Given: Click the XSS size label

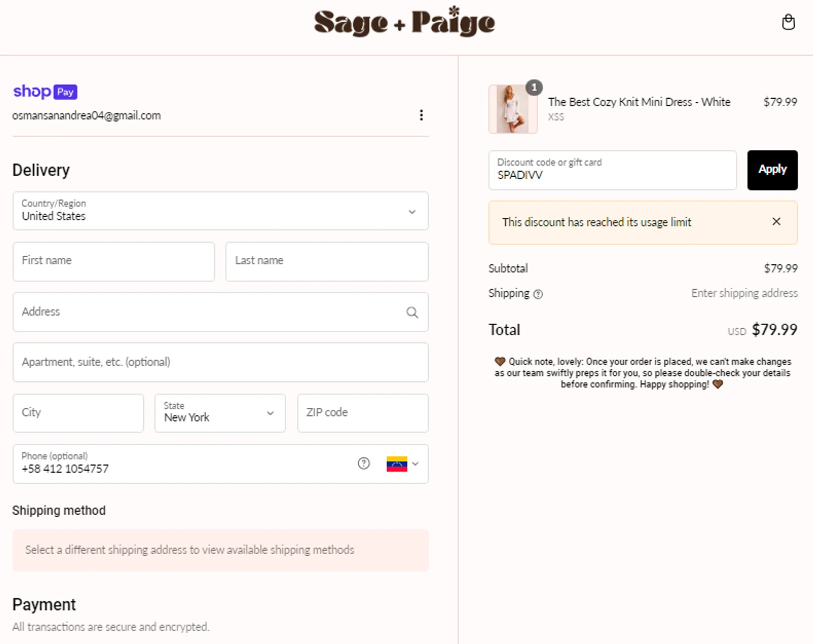Looking at the screenshot, I should pos(556,117).
